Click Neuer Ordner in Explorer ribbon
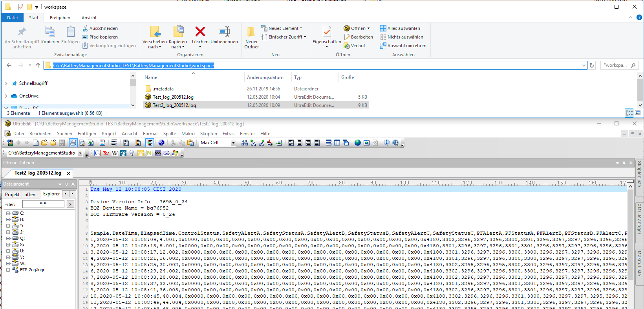This screenshot has width=644, height=309. [251, 38]
